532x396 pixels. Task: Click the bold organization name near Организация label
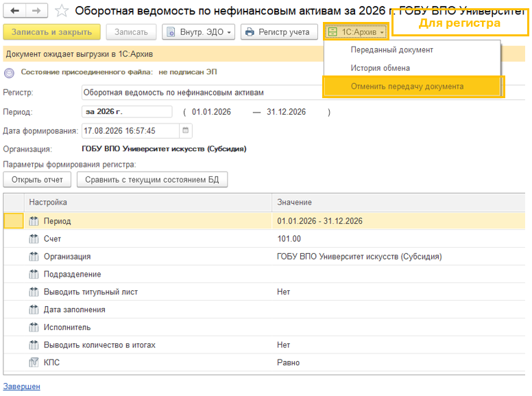click(164, 149)
